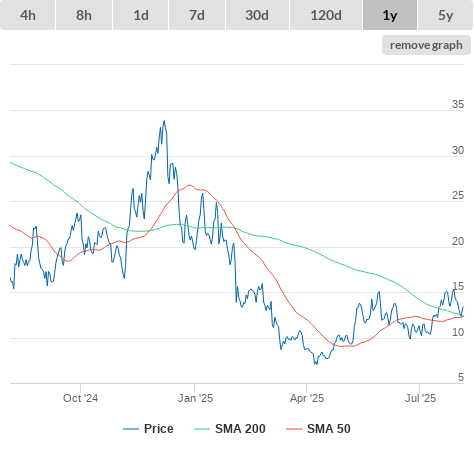Open the 7d time range view

[197, 15]
